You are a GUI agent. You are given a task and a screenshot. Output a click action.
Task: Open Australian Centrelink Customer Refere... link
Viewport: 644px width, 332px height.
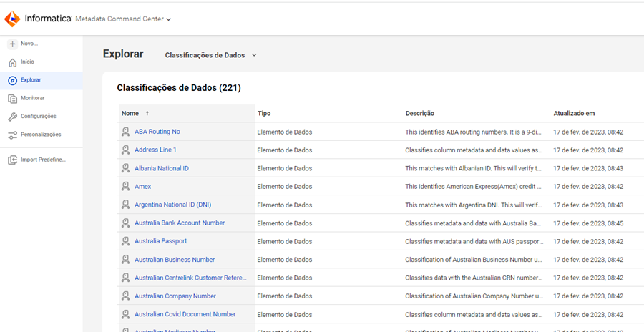[x=191, y=278]
